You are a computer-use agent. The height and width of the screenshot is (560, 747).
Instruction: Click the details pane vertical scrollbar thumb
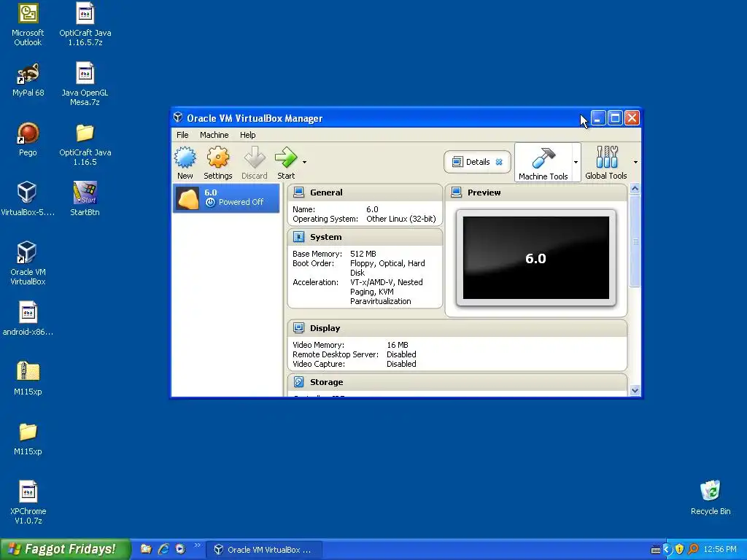click(635, 241)
